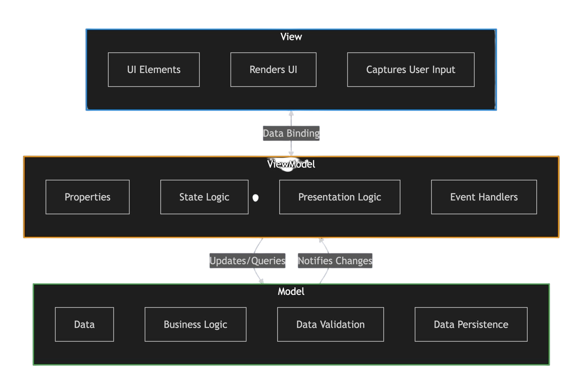Select the Data Validation node

coord(330,324)
